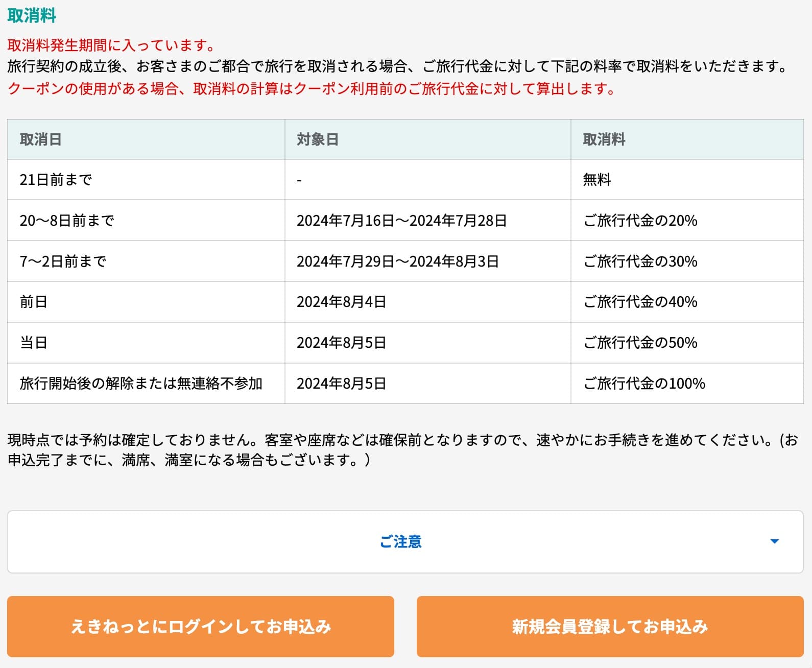This screenshot has height=668, width=812.
Task: Select the 取消料 section heading
Action: [32, 15]
